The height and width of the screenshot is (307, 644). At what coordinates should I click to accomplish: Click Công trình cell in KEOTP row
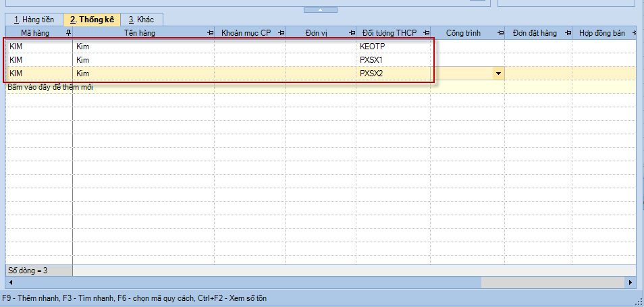click(467, 47)
